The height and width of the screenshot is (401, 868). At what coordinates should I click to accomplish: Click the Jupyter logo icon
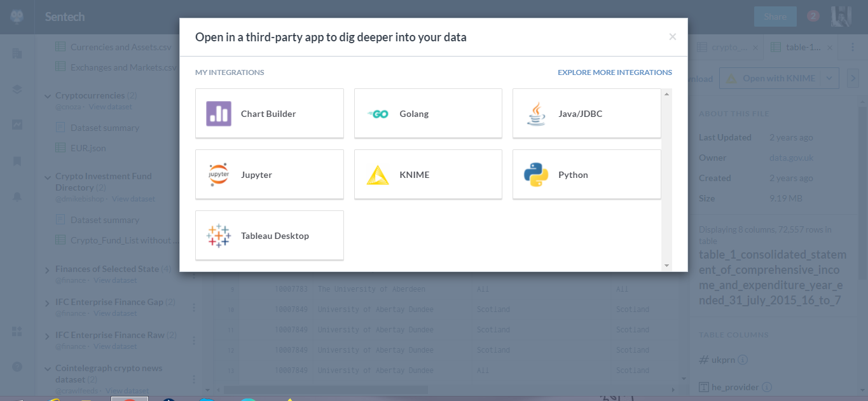[219, 175]
